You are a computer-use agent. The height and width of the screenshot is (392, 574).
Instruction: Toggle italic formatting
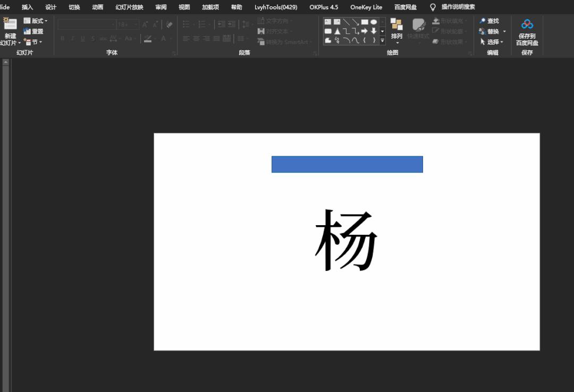coord(73,38)
